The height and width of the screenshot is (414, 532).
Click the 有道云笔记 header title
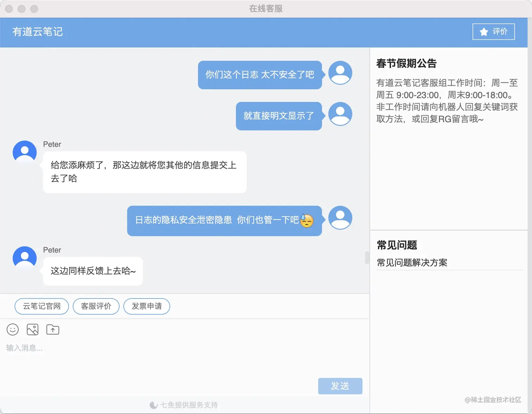38,32
